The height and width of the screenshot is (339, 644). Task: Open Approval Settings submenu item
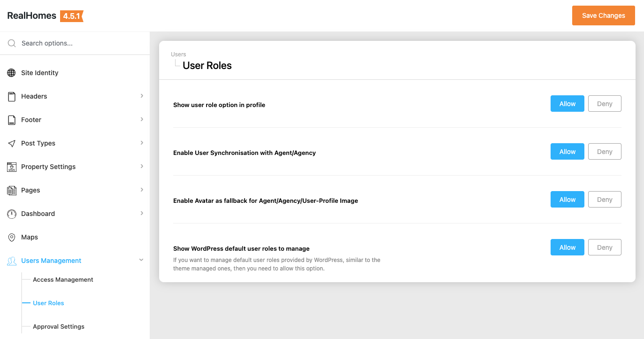click(x=59, y=326)
